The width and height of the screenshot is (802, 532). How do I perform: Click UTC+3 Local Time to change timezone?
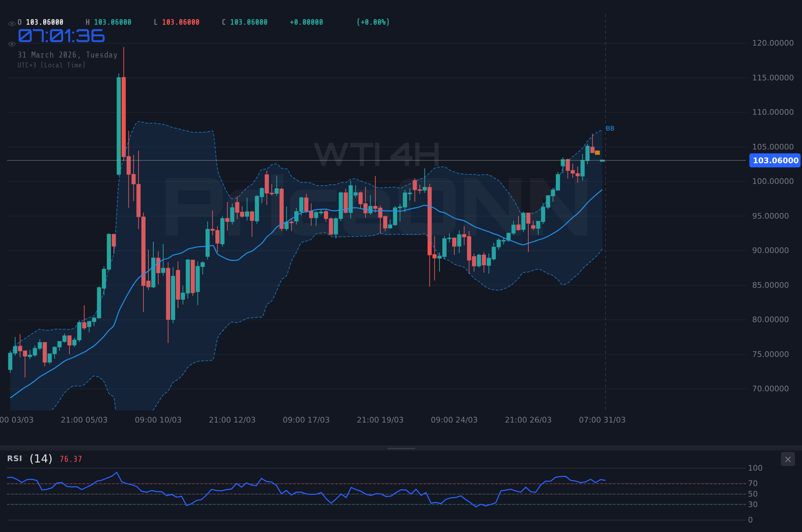click(x=51, y=65)
